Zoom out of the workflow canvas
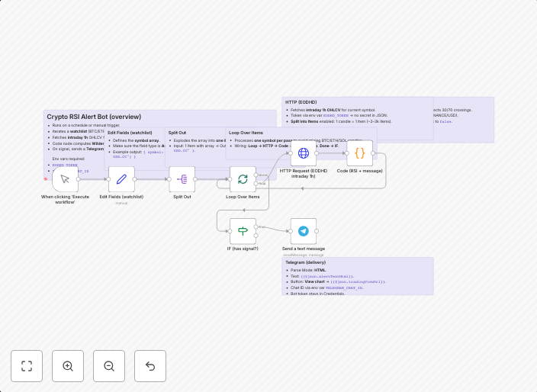537x392 pixels. pos(109,366)
